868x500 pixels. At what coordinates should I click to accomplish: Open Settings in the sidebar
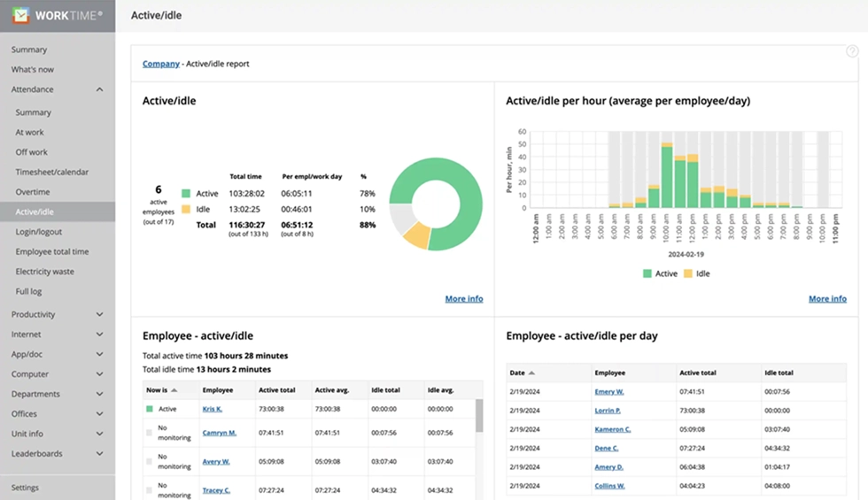pyautogui.click(x=25, y=488)
